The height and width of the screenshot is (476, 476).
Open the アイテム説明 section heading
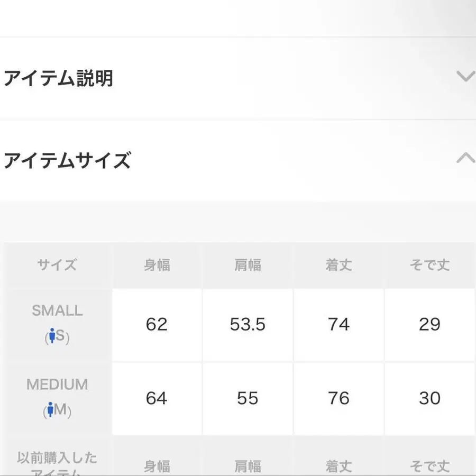pos(58,78)
